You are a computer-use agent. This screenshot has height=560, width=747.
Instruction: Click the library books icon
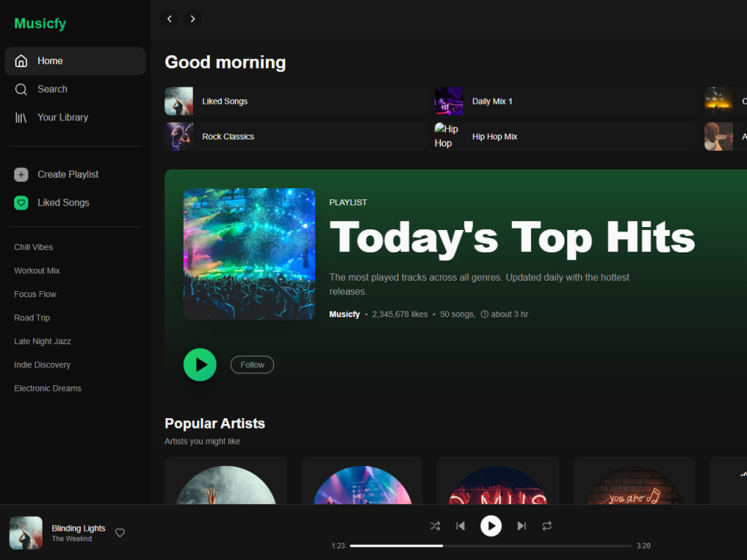(21, 117)
